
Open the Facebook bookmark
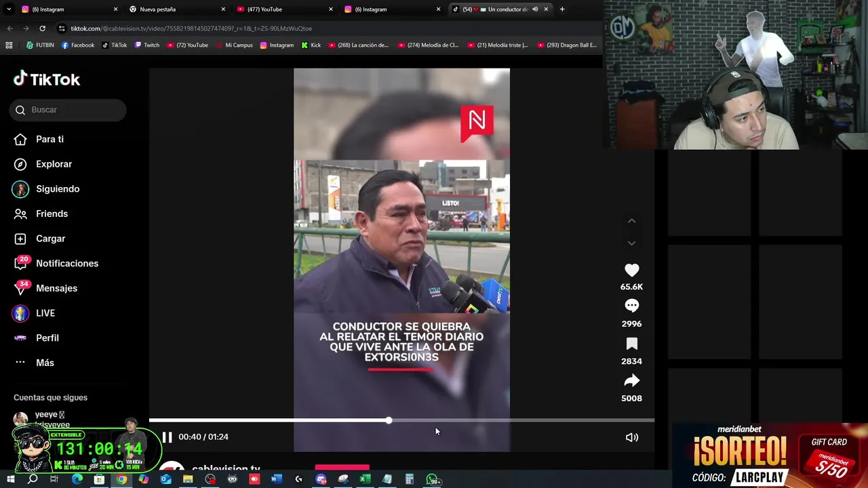pyautogui.click(x=78, y=45)
